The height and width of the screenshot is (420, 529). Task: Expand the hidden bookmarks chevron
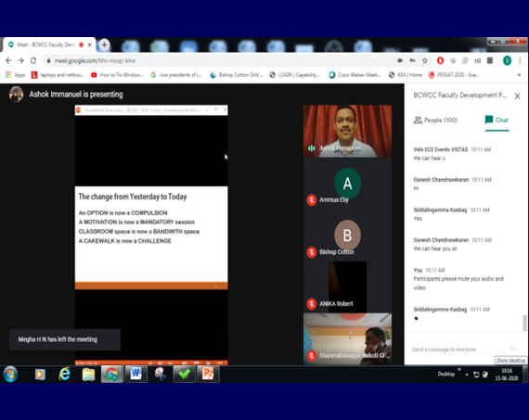(x=519, y=75)
